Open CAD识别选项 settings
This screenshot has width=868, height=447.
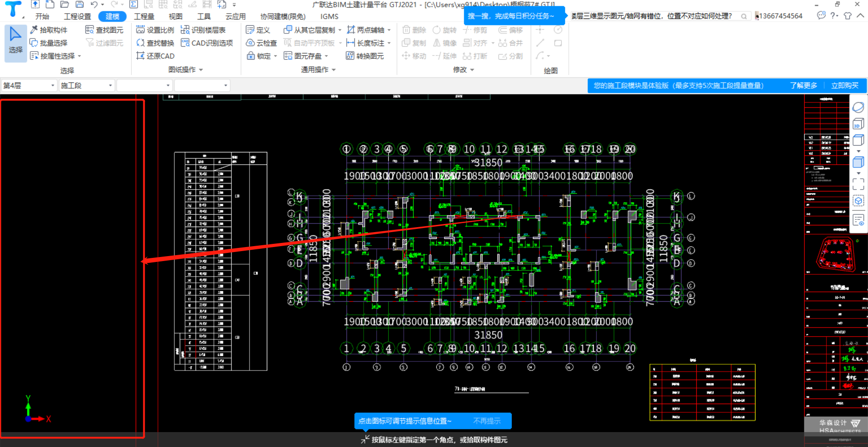pos(207,43)
